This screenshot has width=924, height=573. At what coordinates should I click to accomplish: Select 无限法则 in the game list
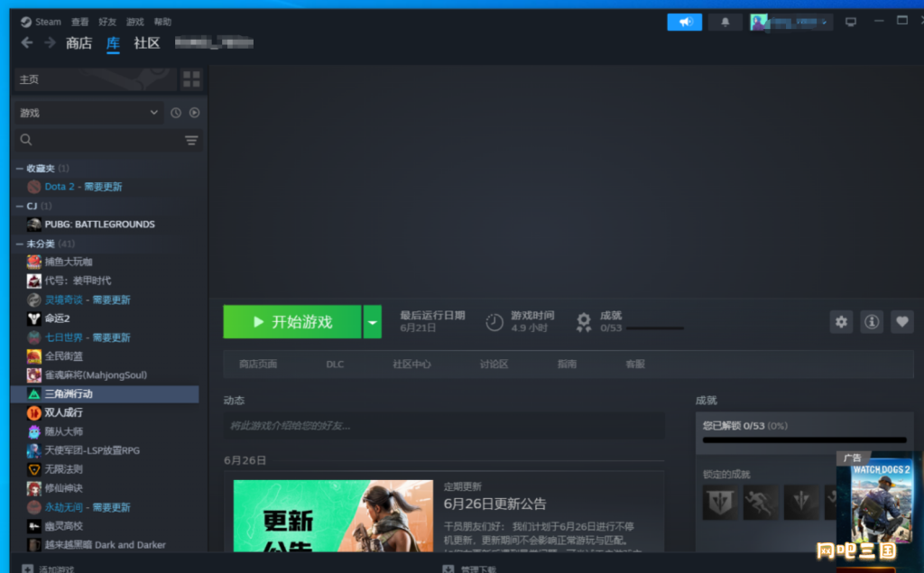coord(106,469)
